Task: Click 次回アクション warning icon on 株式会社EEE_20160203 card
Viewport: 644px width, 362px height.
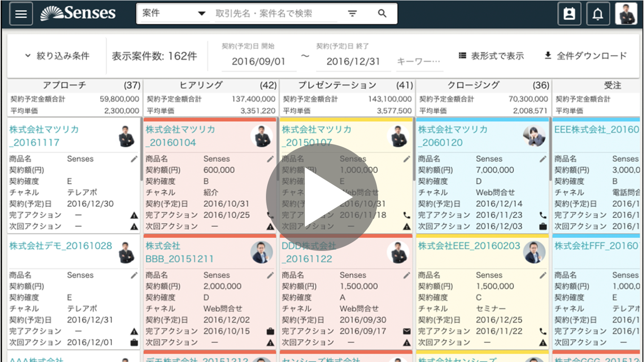Action: pos(543,343)
